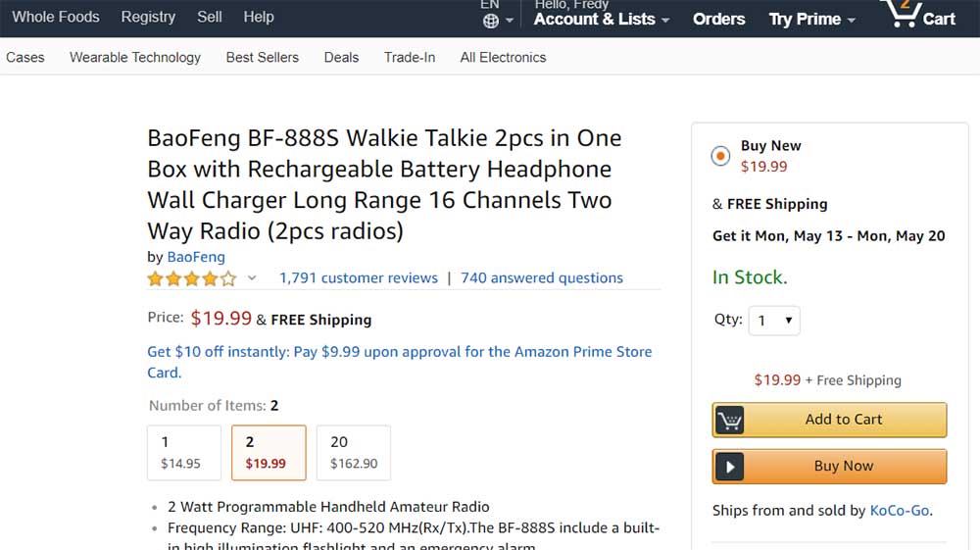
Task: Open the Whole Foods menu item
Action: (x=56, y=17)
